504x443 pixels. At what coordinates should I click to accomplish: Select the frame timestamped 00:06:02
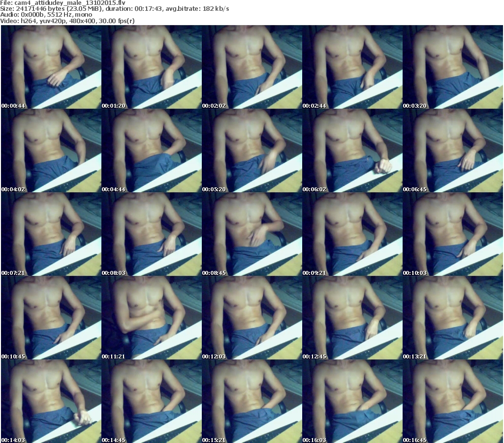pyautogui.click(x=352, y=151)
